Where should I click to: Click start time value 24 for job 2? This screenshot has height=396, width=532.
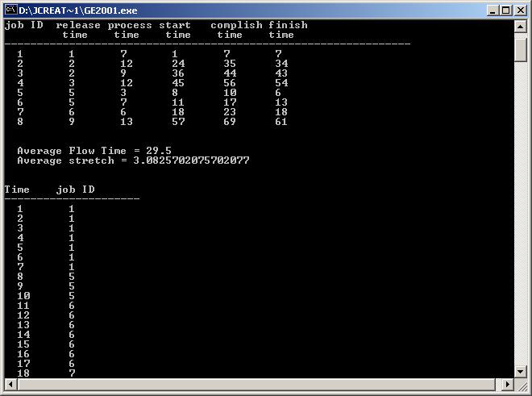coord(178,64)
